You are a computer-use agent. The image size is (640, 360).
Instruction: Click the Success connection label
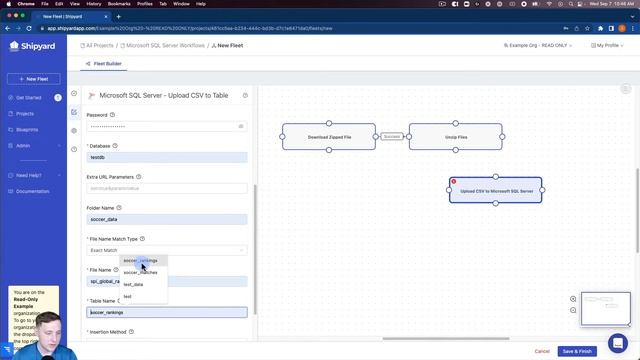tap(392, 136)
